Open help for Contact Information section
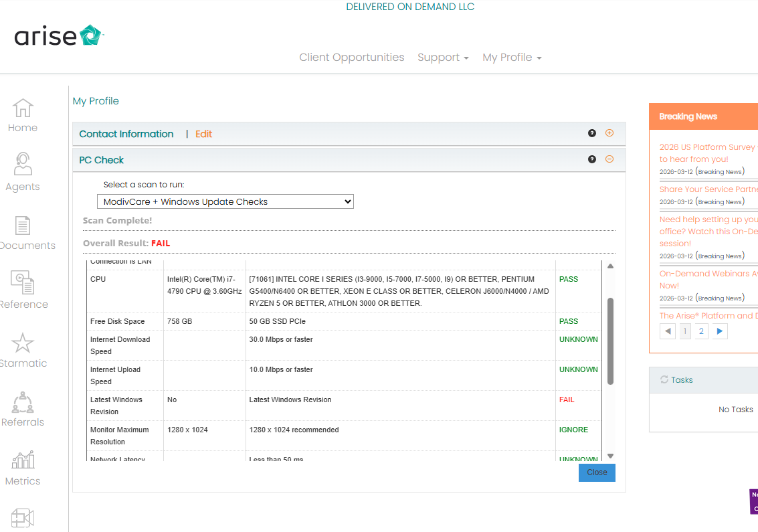 coord(591,133)
